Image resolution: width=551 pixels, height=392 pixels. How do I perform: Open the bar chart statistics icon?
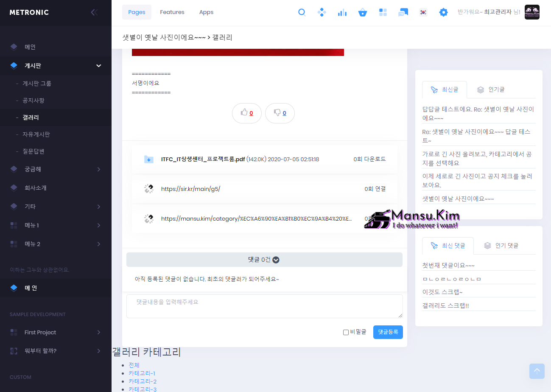click(342, 12)
